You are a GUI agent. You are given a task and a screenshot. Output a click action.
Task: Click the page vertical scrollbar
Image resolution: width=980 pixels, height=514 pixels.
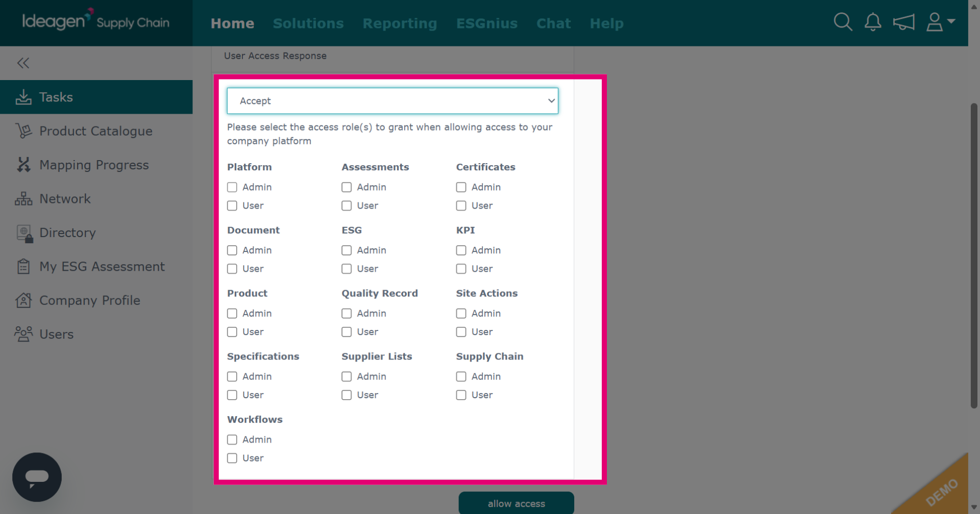pyautogui.click(x=974, y=255)
